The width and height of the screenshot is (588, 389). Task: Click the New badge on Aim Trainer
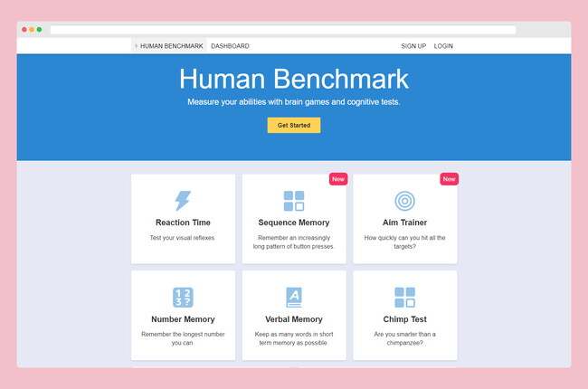pos(449,179)
